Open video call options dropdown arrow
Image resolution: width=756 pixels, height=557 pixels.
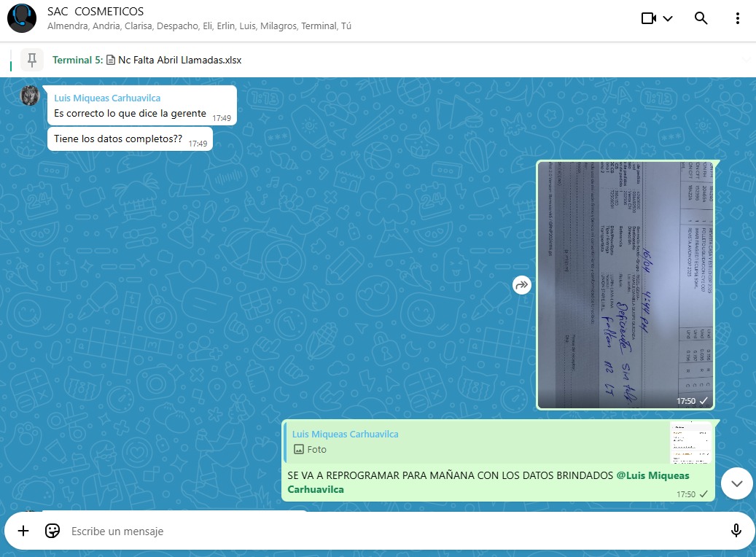668,19
